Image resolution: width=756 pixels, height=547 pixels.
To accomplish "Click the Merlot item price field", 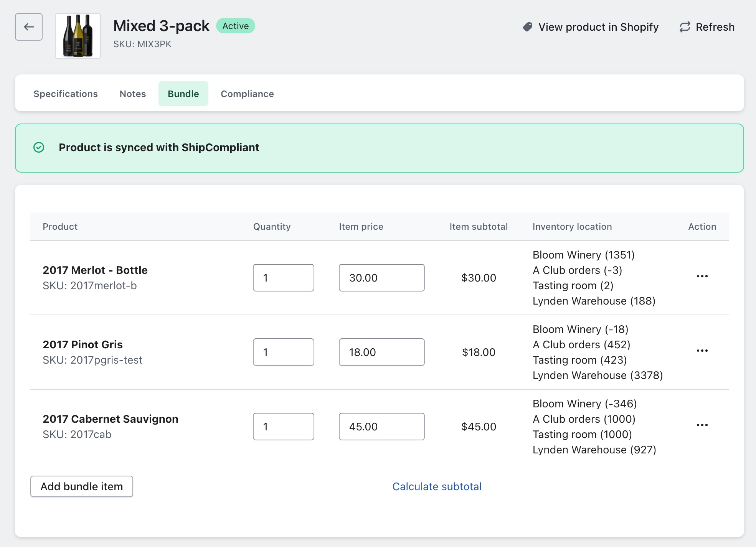I will click(381, 278).
